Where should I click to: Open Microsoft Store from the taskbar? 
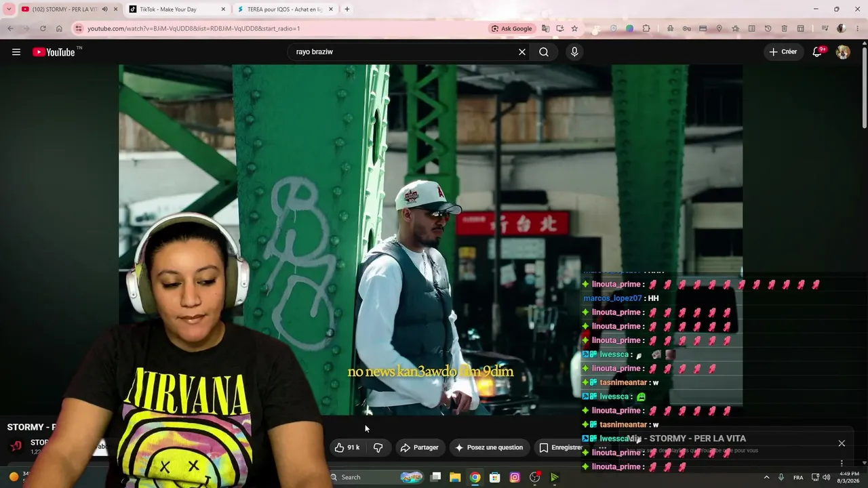[x=495, y=477]
